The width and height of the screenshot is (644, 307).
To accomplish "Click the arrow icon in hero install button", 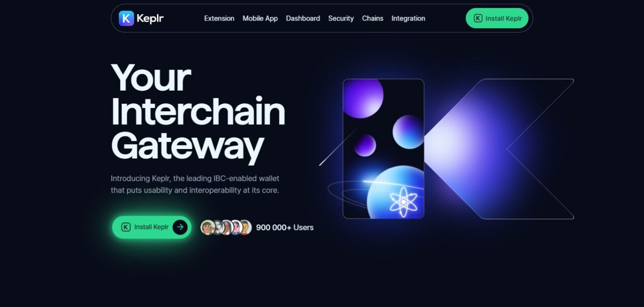I will coord(180,227).
